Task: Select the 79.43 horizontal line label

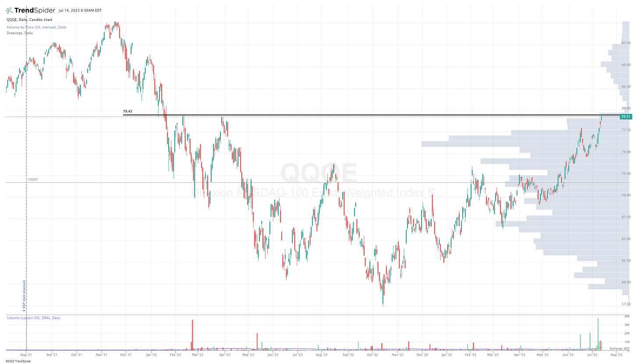Action: pyautogui.click(x=128, y=112)
